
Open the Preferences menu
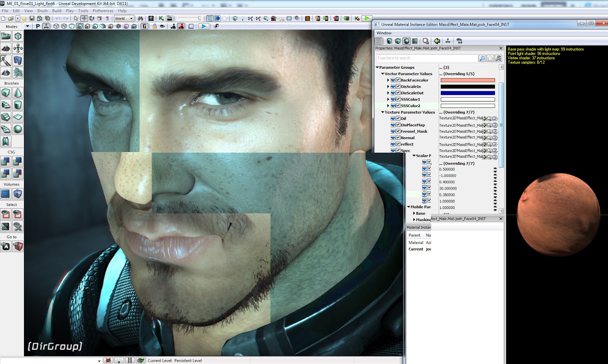coord(103,11)
